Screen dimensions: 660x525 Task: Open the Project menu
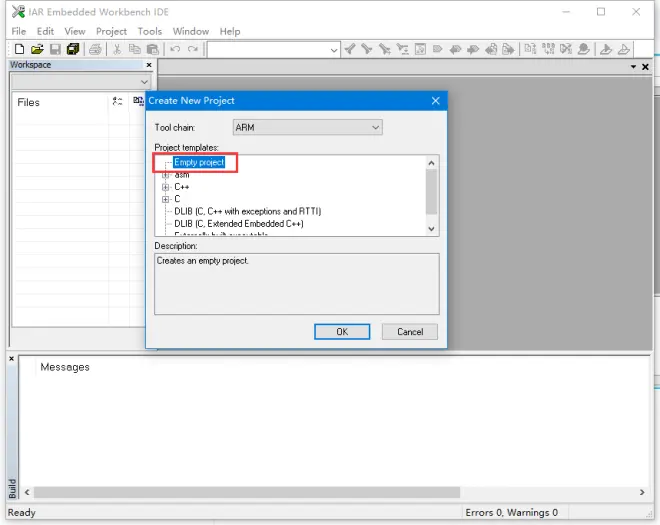[x=111, y=31]
